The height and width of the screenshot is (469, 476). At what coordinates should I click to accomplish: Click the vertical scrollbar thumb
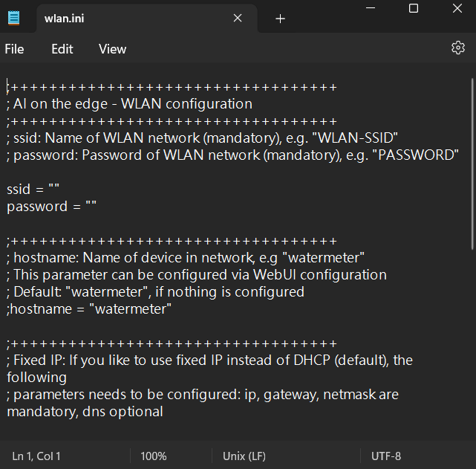[x=472, y=164]
